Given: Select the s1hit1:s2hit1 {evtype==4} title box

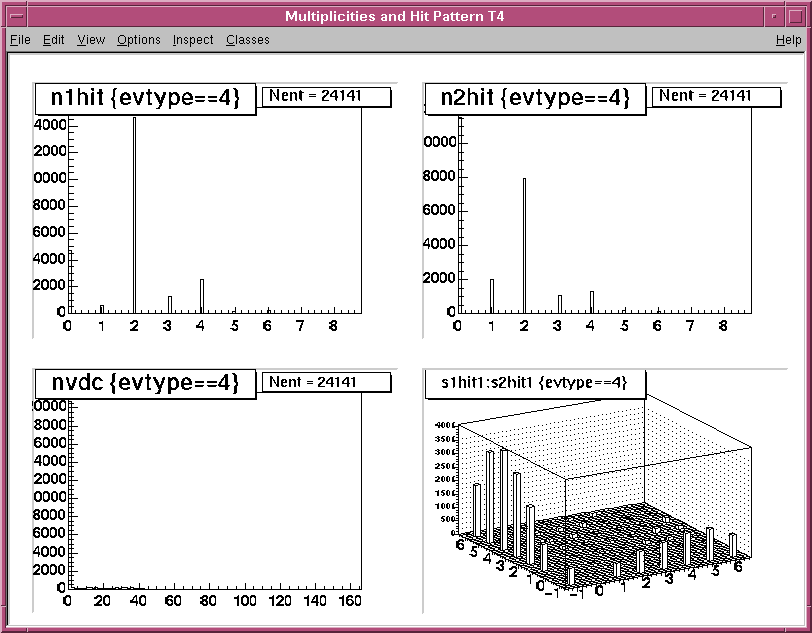Looking at the screenshot, I should (534, 383).
